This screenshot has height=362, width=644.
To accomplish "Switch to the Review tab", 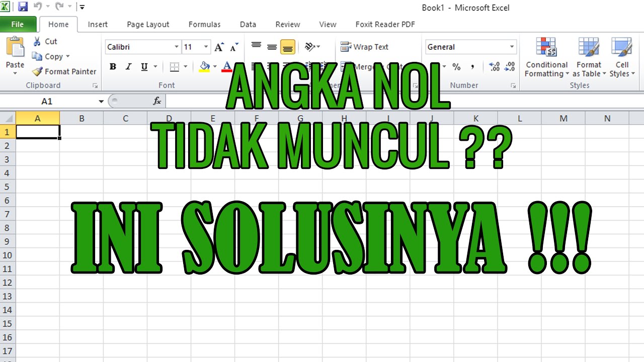I will (288, 24).
